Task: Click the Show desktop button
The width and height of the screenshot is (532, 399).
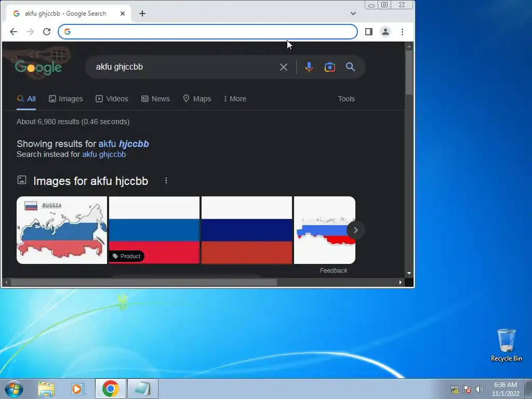Action: pos(528,389)
